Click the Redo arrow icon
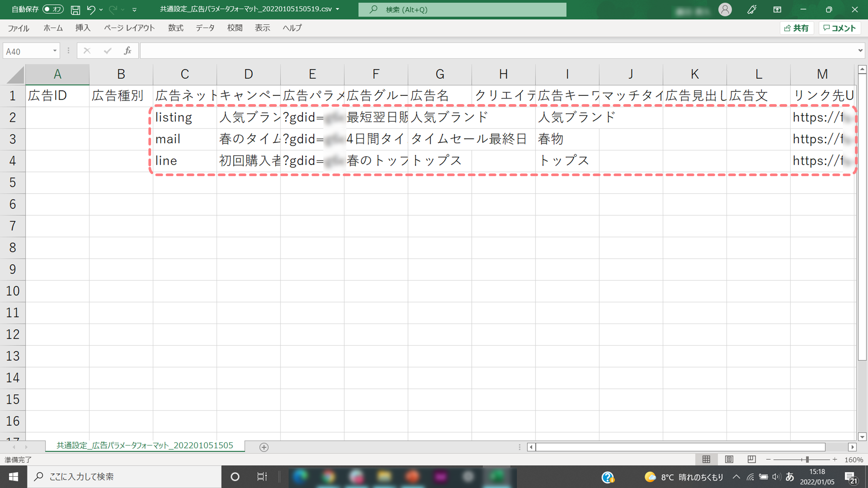The height and width of the screenshot is (488, 868). click(113, 9)
